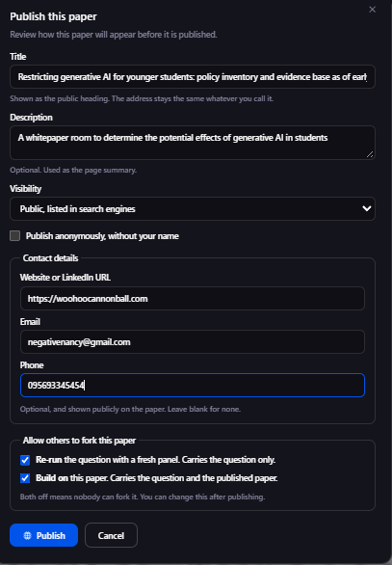Click the 'Publish anonymously, without your name' label

click(x=102, y=236)
